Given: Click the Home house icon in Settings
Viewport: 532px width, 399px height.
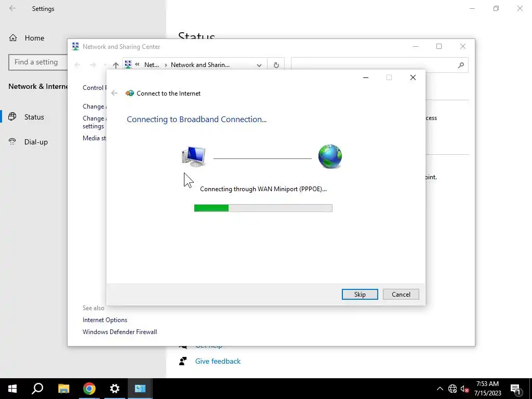Looking at the screenshot, I should [x=13, y=37].
